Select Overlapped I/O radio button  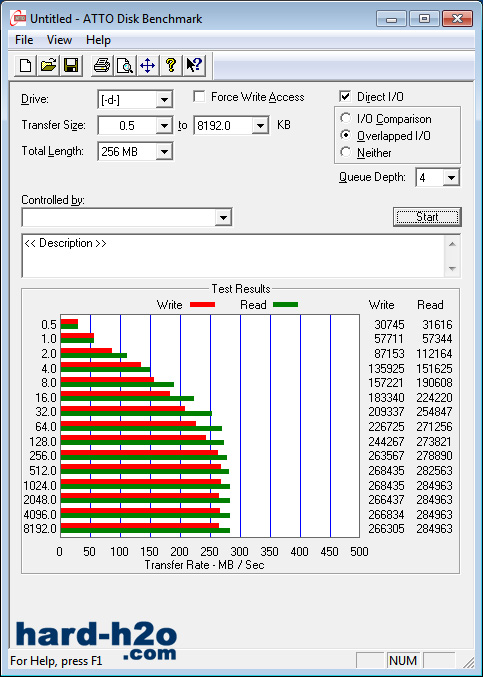tap(345, 135)
